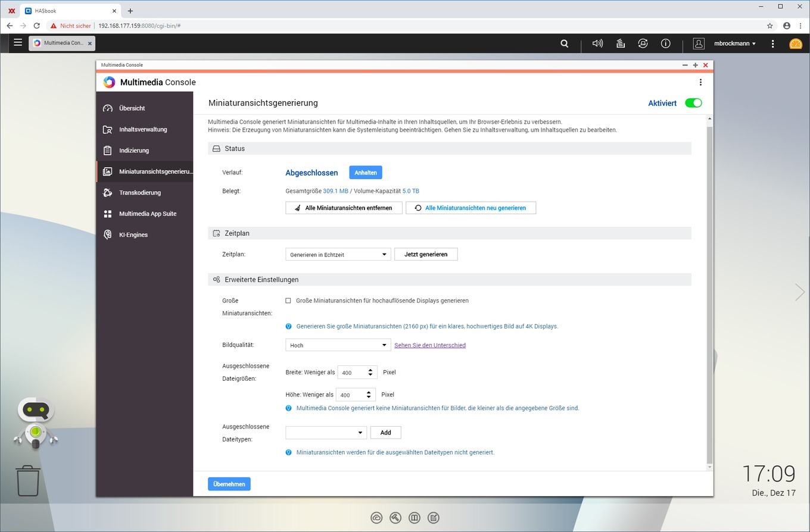This screenshot has width=810, height=532.
Task: Click the Abgeschlossen status text
Action: pos(311,173)
